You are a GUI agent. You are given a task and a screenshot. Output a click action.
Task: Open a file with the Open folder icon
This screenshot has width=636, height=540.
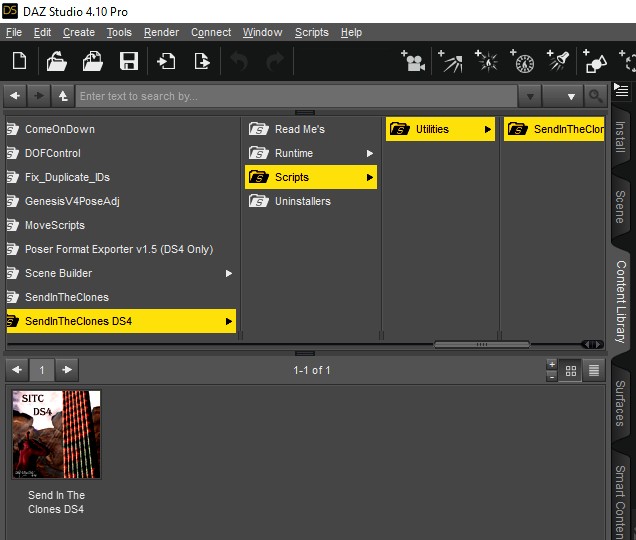56,61
